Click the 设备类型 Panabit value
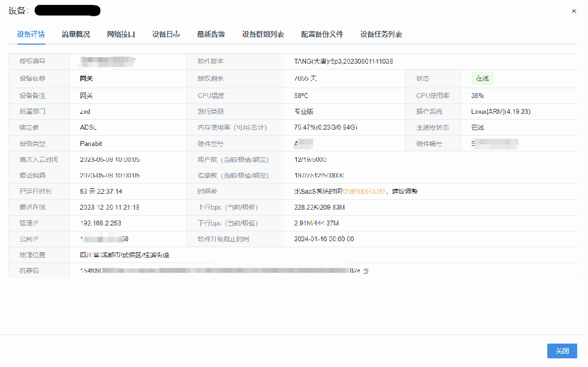 click(90, 143)
